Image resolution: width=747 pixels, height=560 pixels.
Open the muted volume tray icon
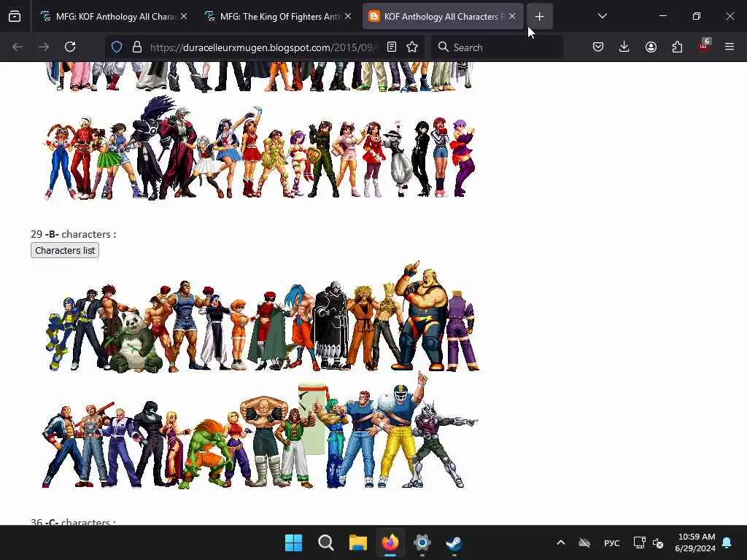coord(658,542)
